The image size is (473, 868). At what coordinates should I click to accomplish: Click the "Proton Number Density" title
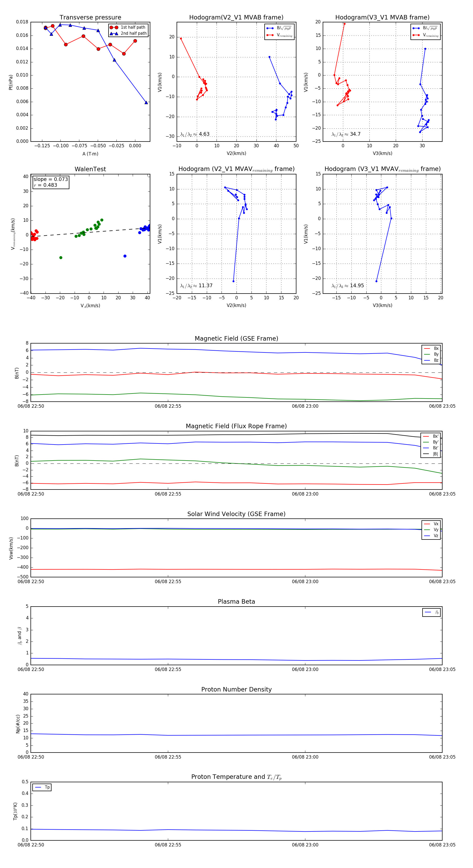[x=236, y=689]
